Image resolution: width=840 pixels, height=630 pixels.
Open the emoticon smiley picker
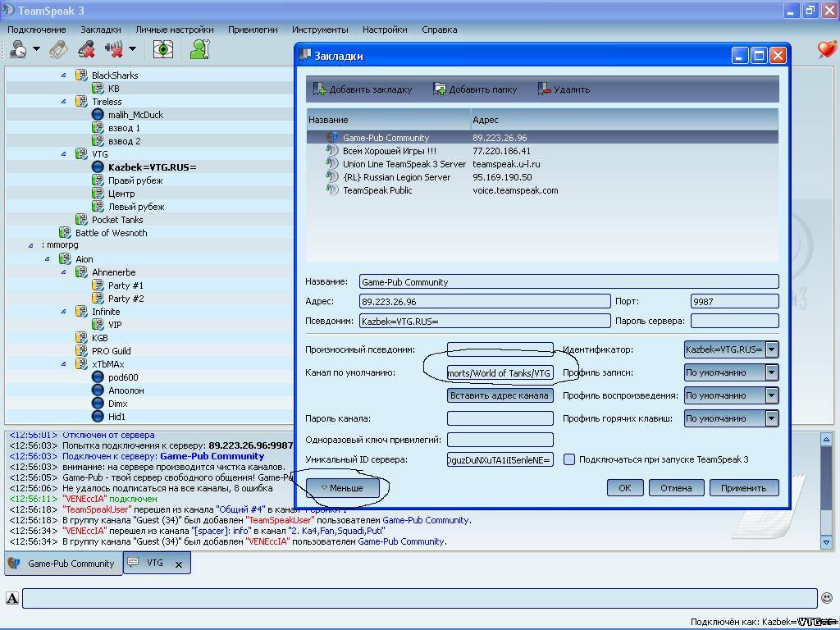click(x=827, y=598)
